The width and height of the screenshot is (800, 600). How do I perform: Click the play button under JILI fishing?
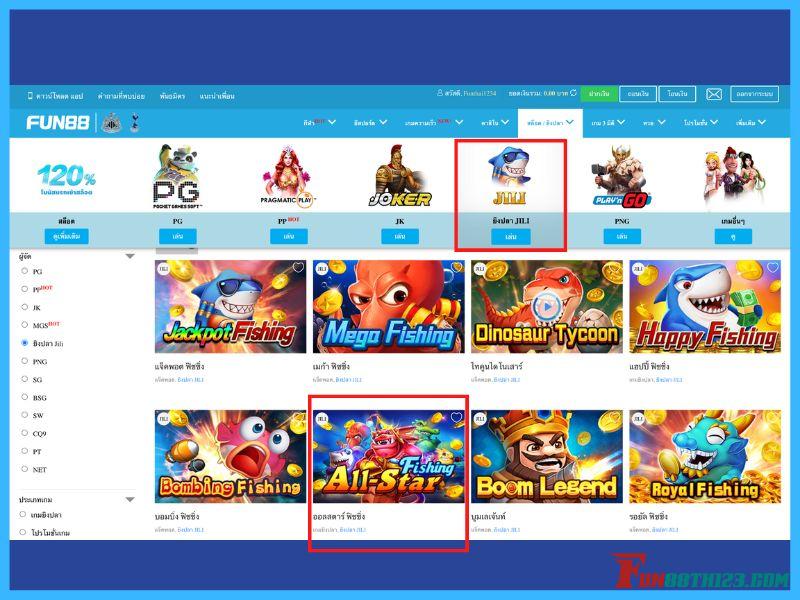511,237
